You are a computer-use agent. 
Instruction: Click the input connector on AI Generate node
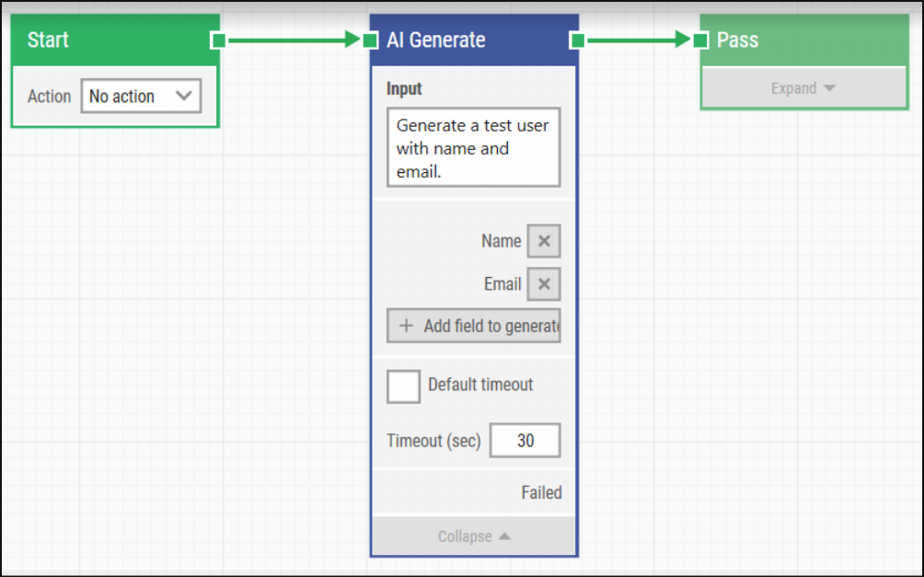[x=372, y=40]
